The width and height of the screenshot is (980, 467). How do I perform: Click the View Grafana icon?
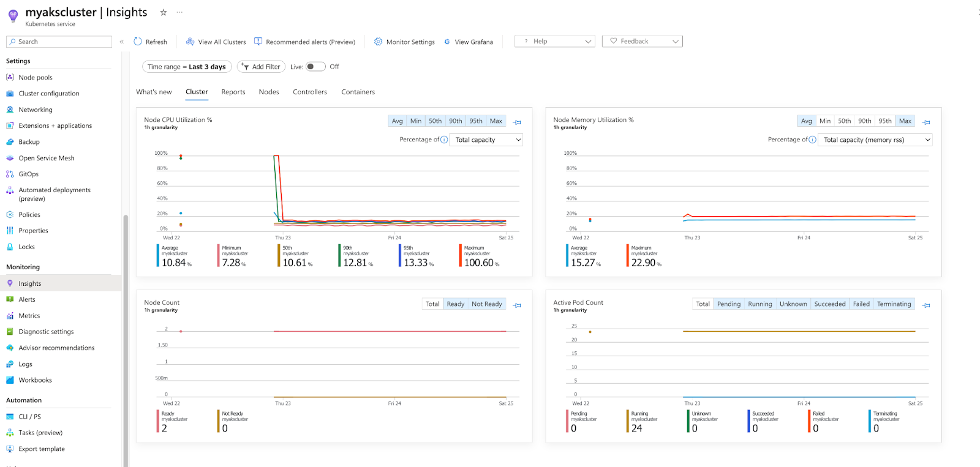click(447, 42)
